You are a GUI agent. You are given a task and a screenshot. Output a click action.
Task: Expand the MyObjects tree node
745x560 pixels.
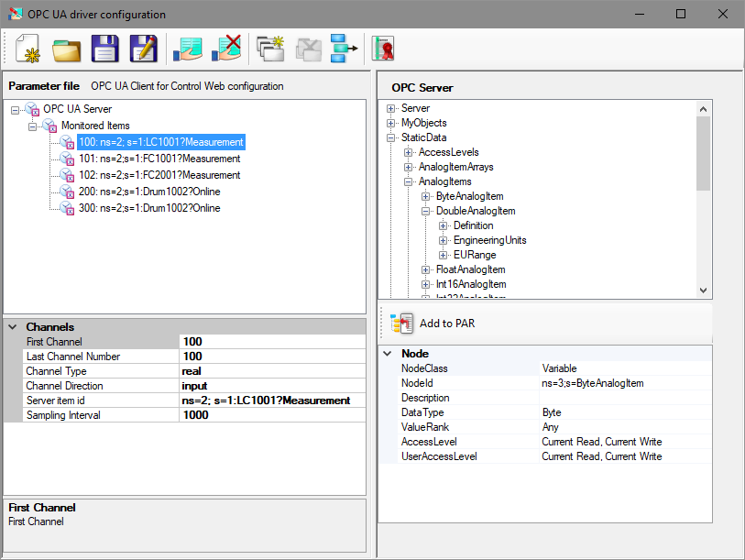pyautogui.click(x=390, y=123)
